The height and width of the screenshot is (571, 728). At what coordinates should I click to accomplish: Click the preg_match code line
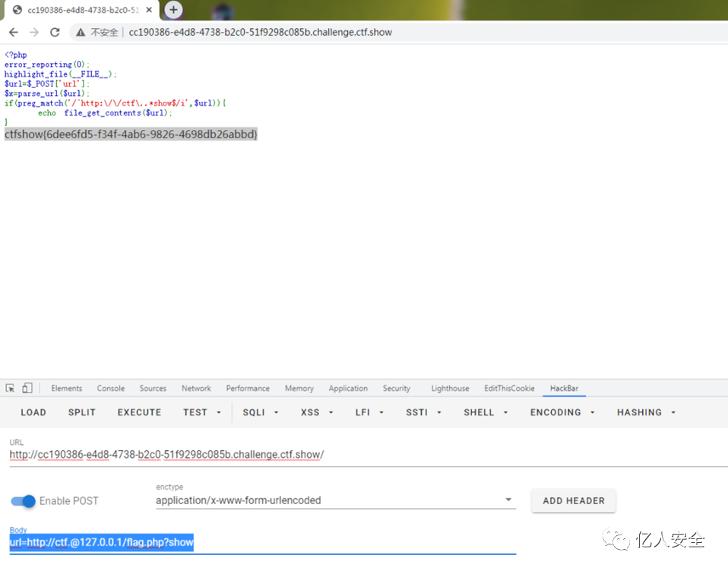pos(116,103)
